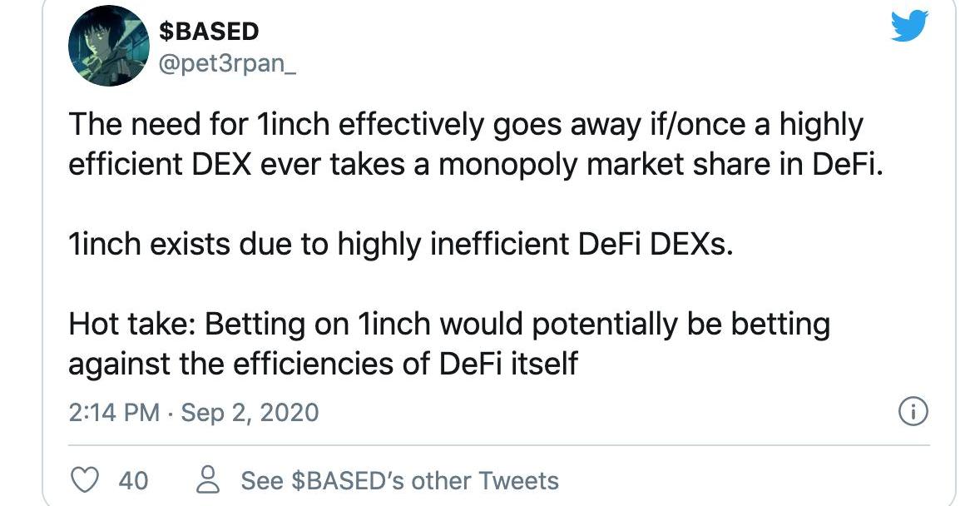
Task: Click the 'Hot take' paragraph
Action: [449, 344]
